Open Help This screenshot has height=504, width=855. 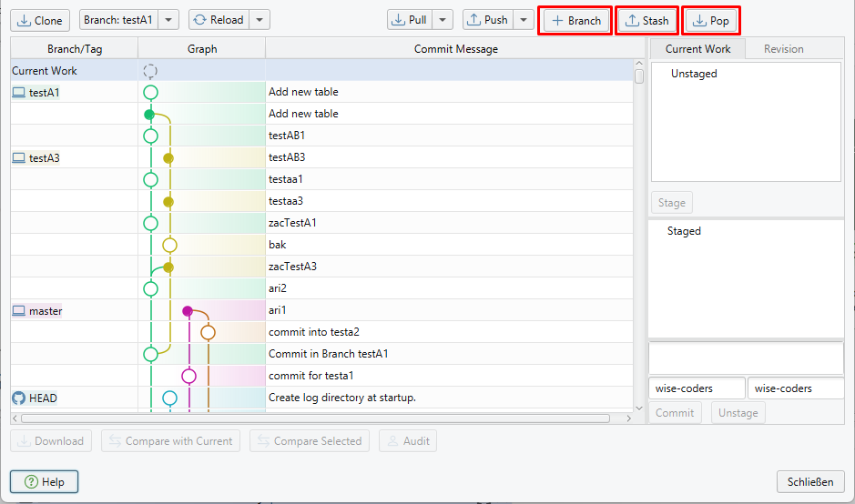pyautogui.click(x=45, y=481)
